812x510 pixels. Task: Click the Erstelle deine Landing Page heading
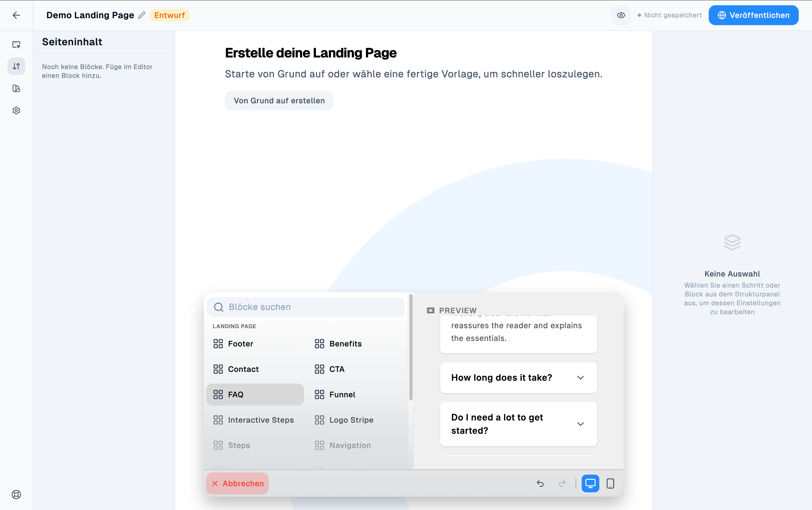pyautogui.click(x=310, y=53)
